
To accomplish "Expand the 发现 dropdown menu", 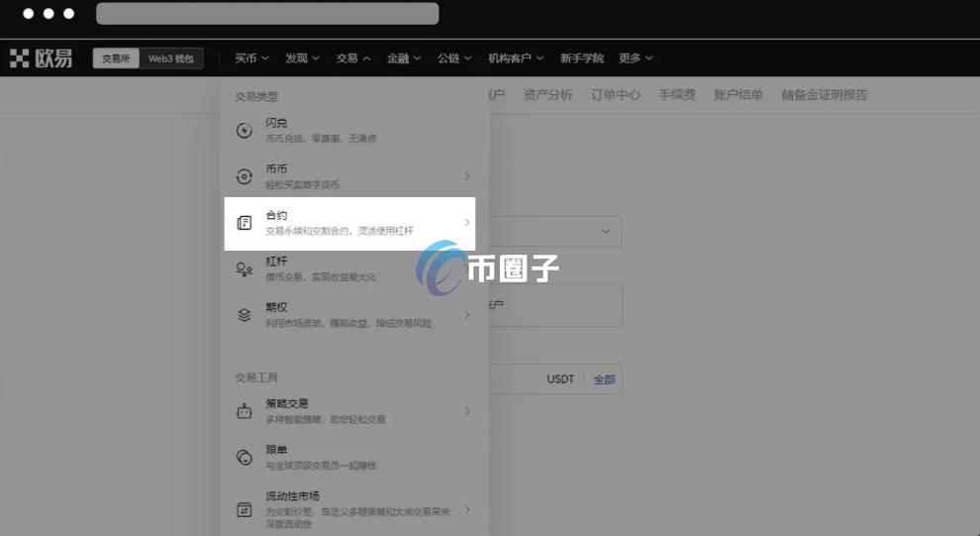I will 303,58.
